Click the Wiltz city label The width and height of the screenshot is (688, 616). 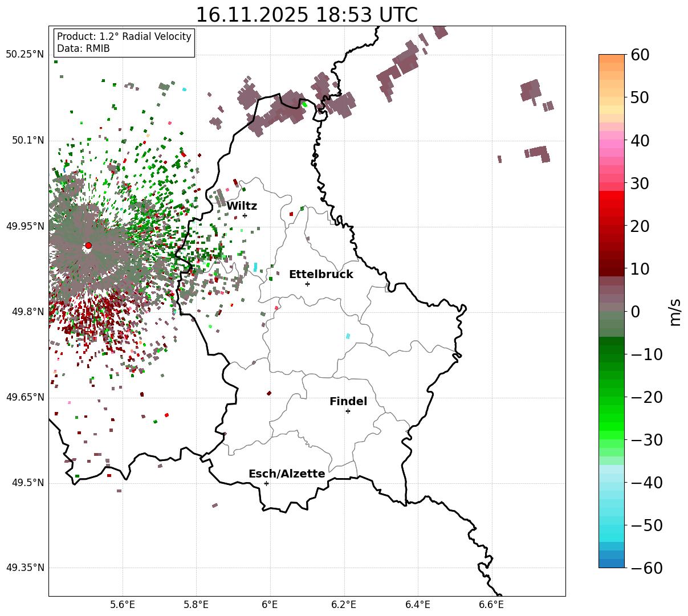tap(242, 206)
